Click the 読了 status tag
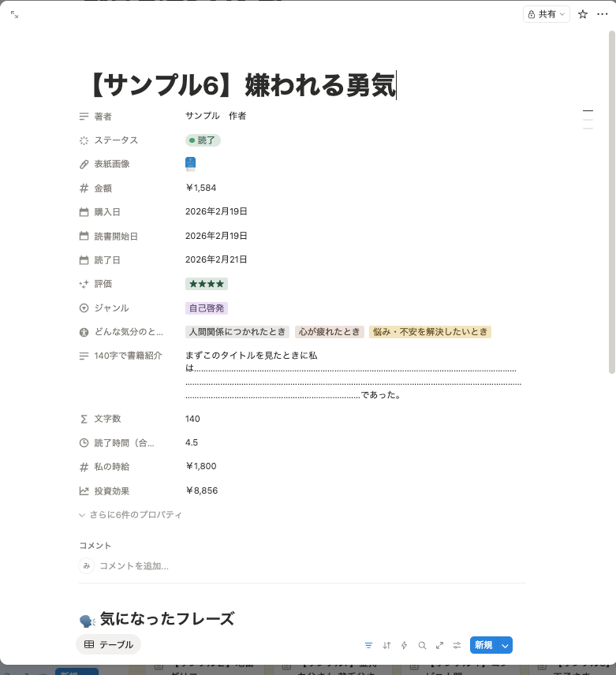 pos(203,140)
